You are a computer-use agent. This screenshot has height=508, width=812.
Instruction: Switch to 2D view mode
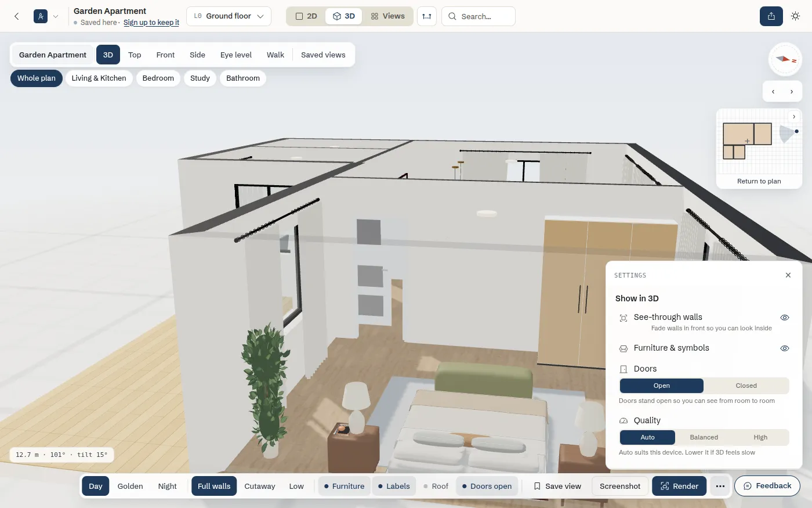coord(306,16)
